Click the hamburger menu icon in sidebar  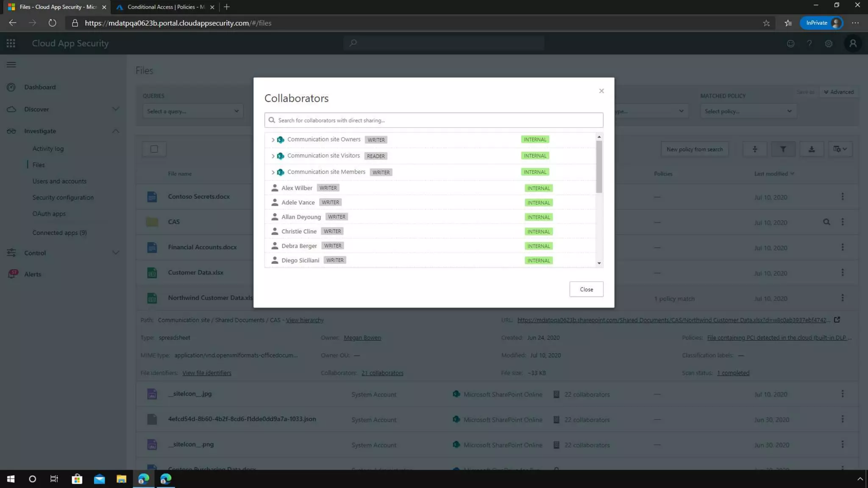pos(11,65)
